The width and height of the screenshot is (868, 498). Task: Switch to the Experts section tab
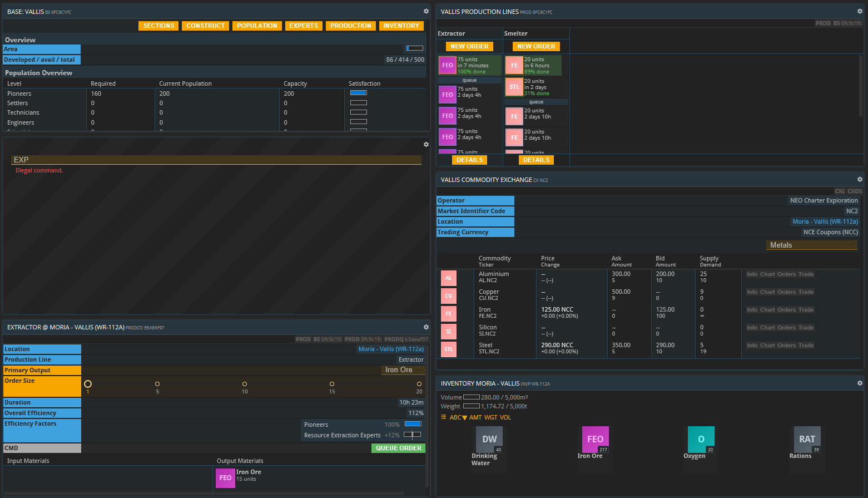[304, 26]
